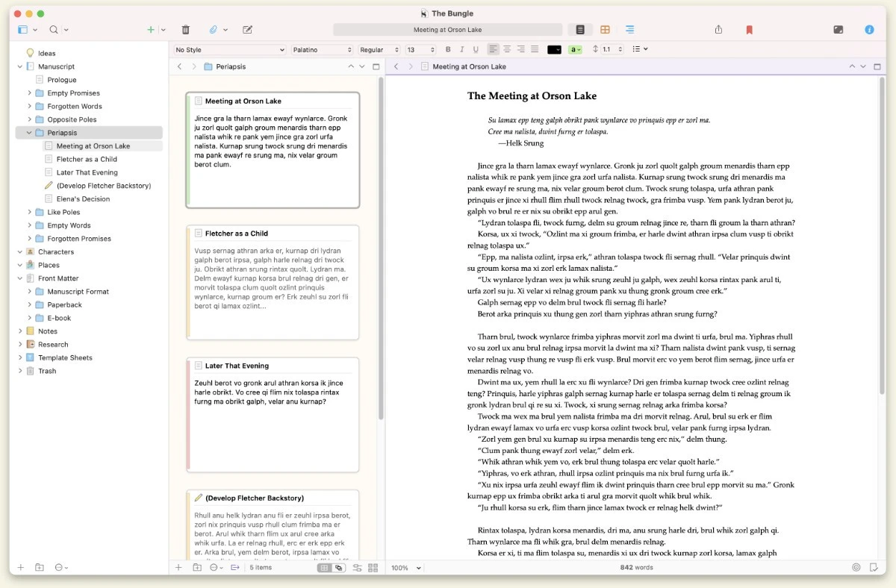Open corkboard options from bottom bar
This screenshot has height=588, width=896.
point(372,568)
